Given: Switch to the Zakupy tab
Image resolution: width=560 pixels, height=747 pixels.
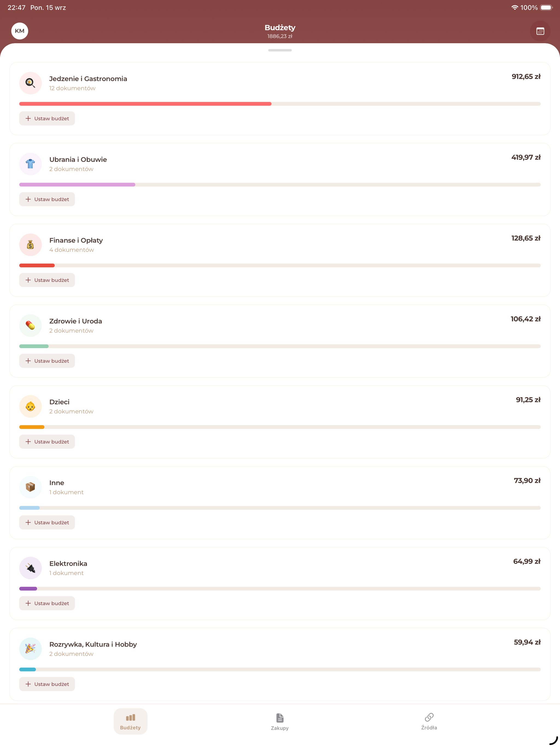Looking at the screenshot, I should click(280, 722).
